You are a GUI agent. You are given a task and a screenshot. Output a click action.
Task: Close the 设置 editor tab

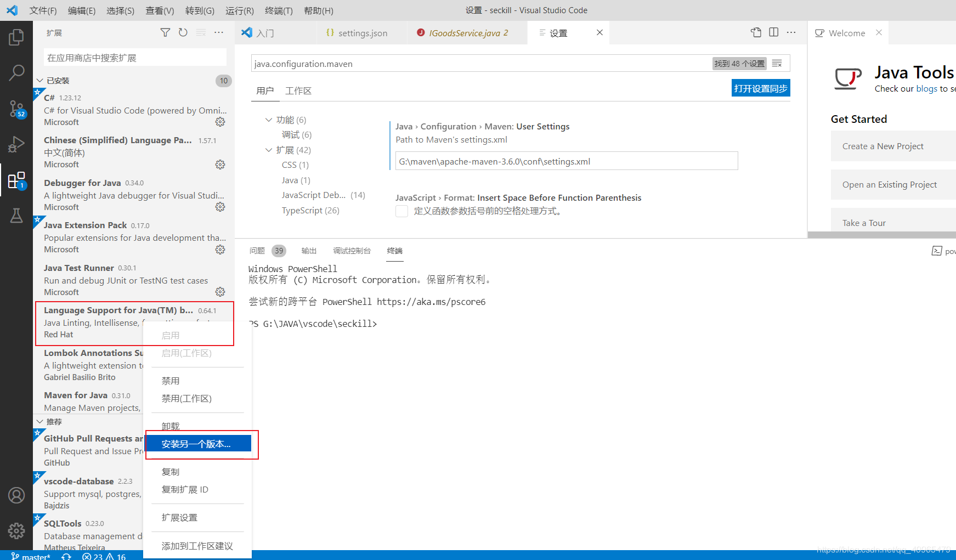[x=599, y=32]
